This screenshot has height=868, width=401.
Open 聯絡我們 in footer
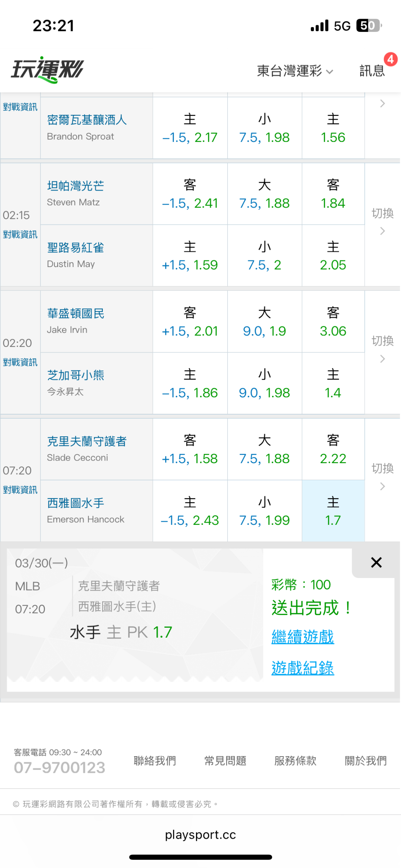(x=155, y=761)
